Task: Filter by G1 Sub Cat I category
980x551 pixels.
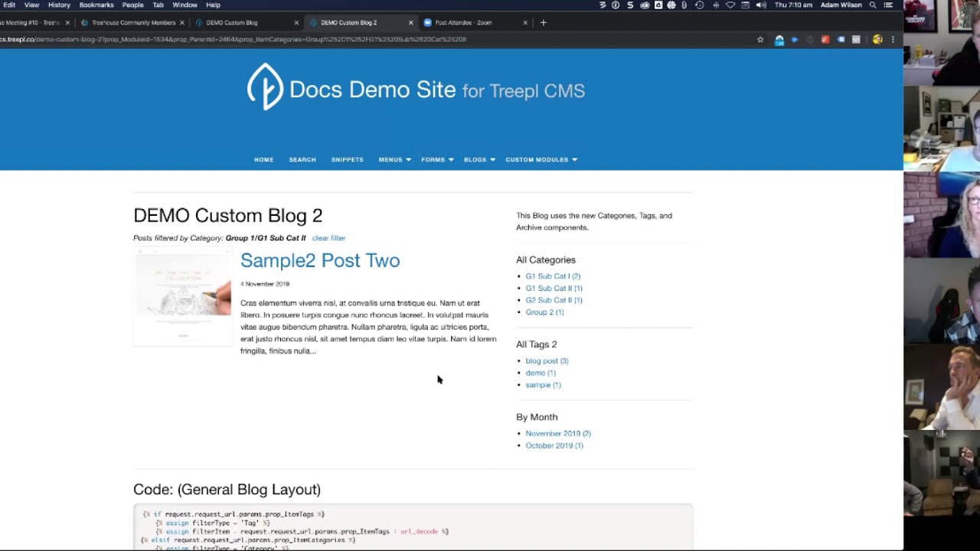Action: (553, 276)
